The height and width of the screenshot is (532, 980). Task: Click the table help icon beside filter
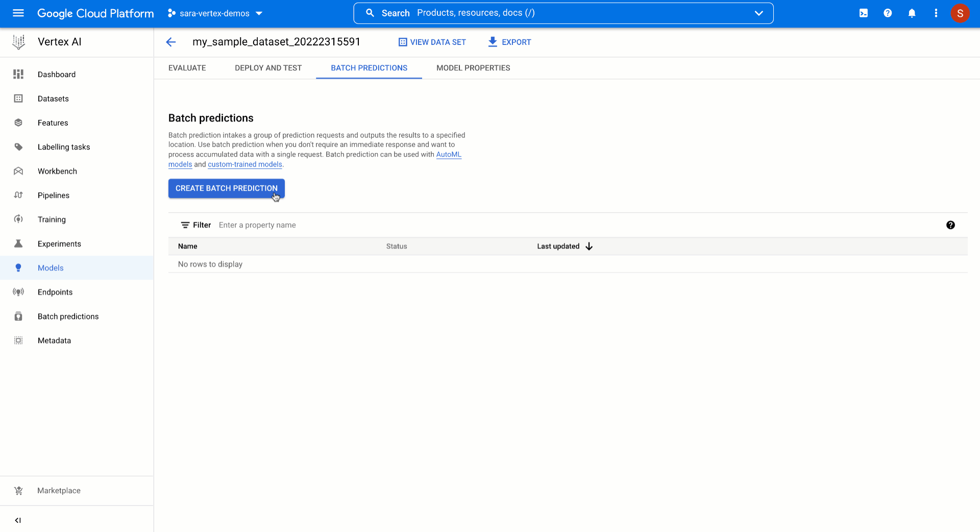(x=950, y=225)
